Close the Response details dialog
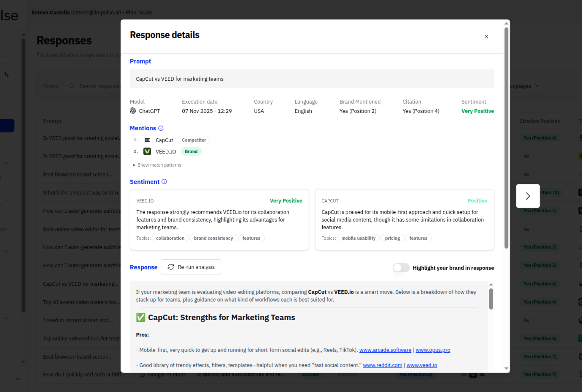This screenshot has width=582, height=392. 486,36
